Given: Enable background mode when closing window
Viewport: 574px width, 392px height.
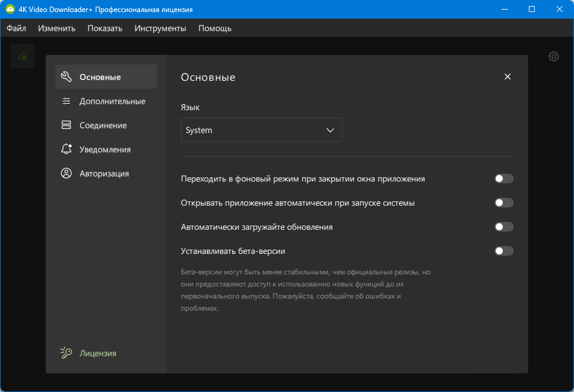Looking at the screenshot, I should [503, 179].
